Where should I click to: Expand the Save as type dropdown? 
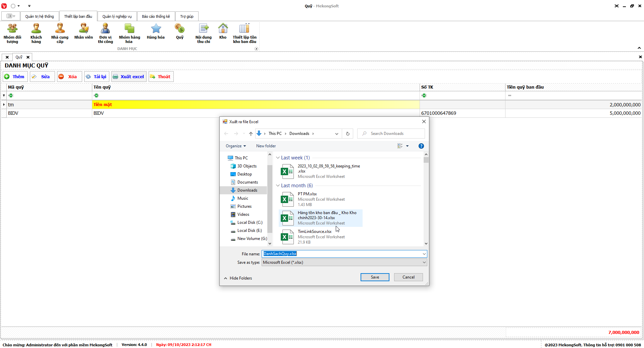(x=424, y=262)
